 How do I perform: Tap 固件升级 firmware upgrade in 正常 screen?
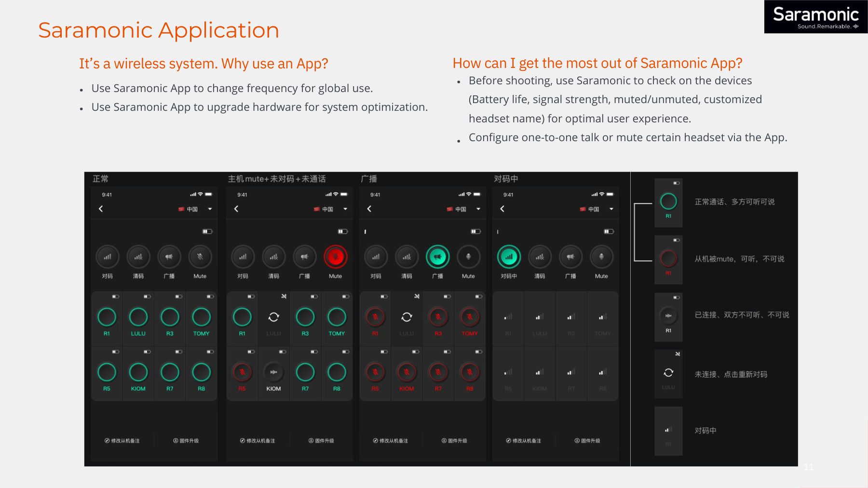click(186, 441)
